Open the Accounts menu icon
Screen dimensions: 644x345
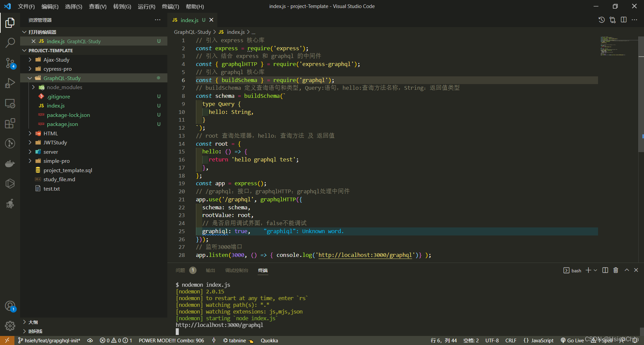(x=10, y=306)
